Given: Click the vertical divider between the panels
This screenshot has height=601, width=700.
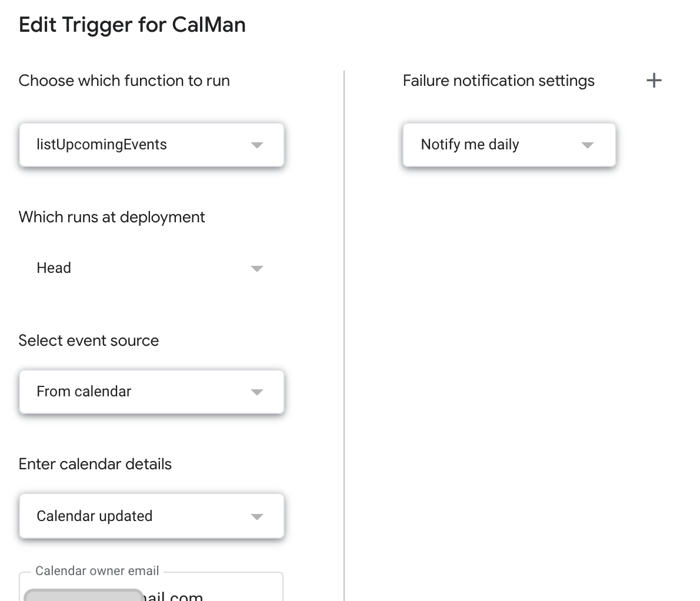Looking at the screenshot, I should click(344, 335).
